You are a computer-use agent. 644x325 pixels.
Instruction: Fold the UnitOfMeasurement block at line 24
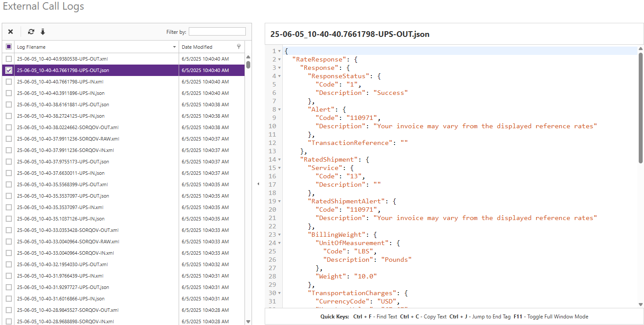[280, 243]
